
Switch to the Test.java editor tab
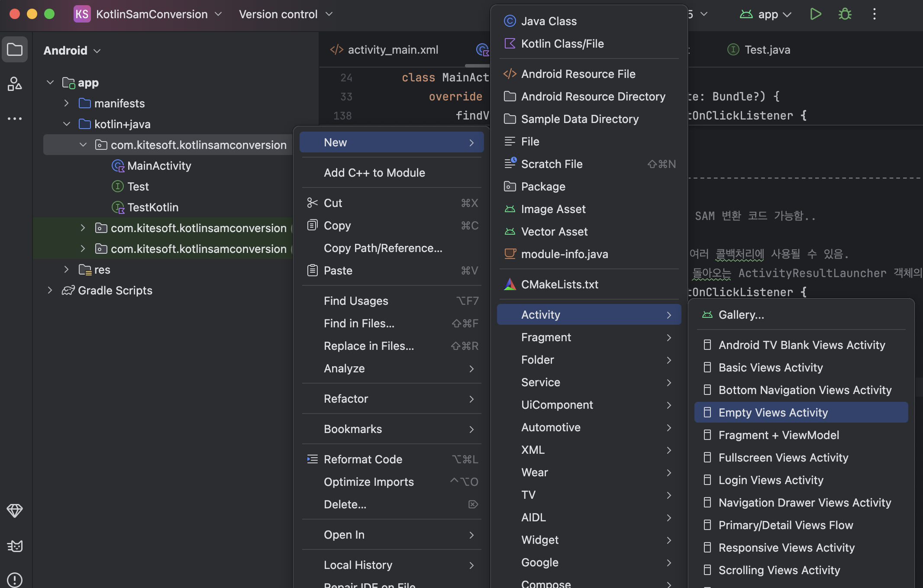(x=767, y=50)
